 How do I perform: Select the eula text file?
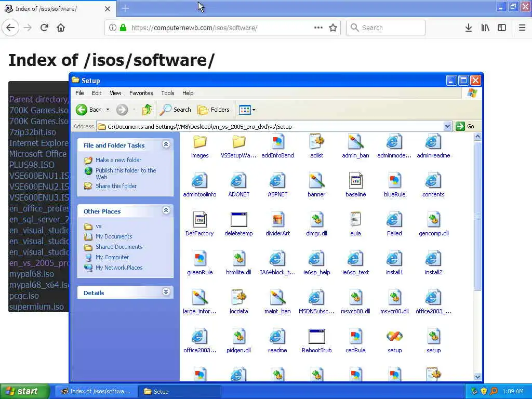click(x=355, y=220)
